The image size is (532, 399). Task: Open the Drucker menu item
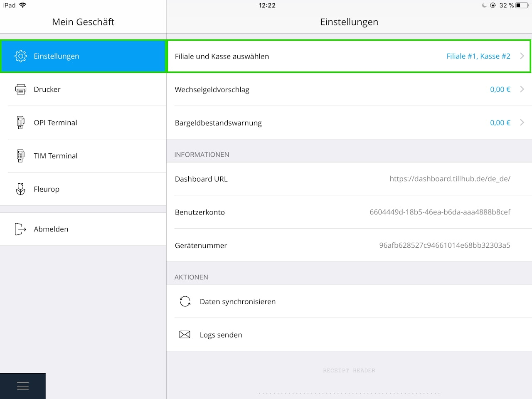pos(83,89)
